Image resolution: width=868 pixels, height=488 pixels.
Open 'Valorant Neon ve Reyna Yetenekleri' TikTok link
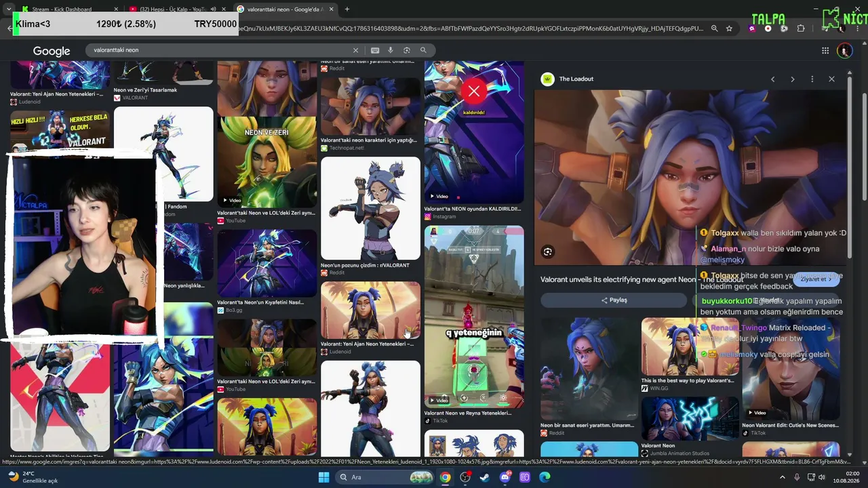(468, 413)
